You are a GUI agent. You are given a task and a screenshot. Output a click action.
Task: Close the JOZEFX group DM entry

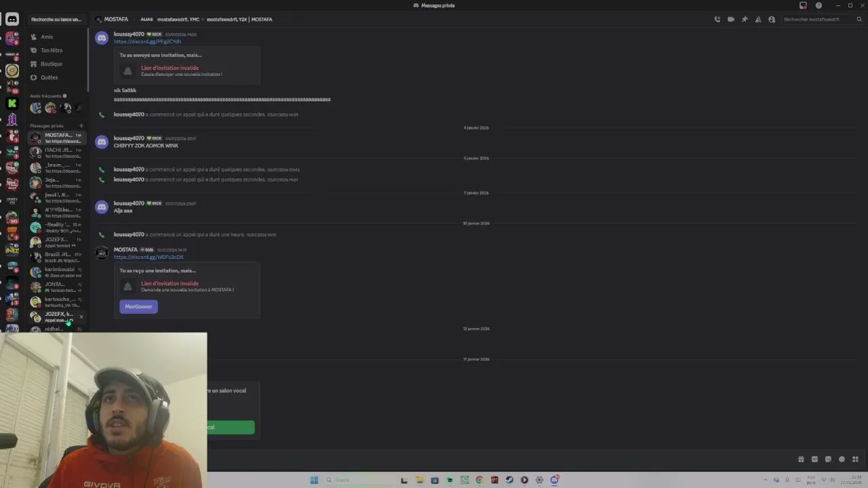click(81, 317)
